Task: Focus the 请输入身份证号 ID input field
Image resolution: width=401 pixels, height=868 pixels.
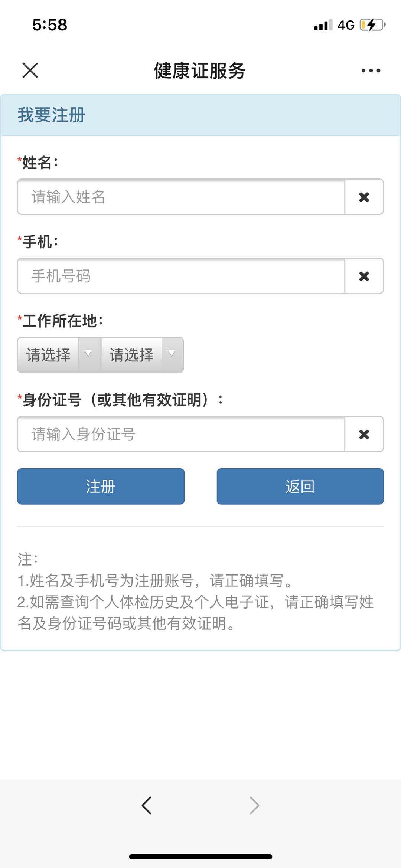Action: tap(181, 434)
